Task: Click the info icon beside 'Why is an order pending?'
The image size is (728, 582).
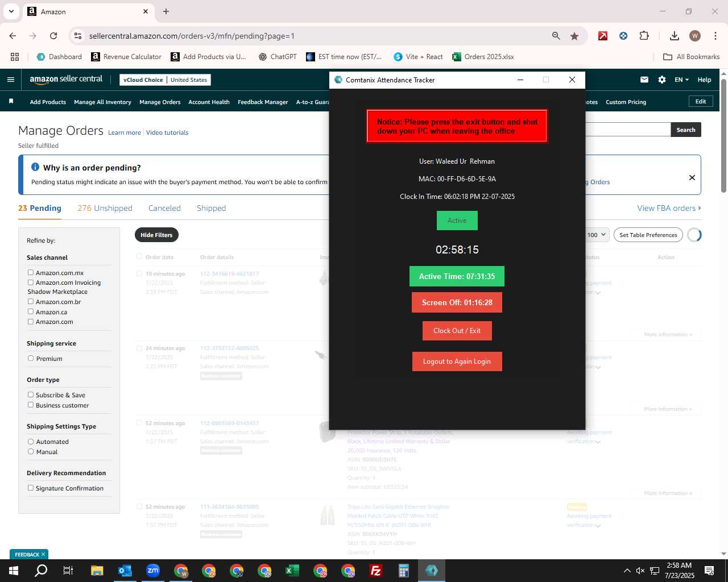Action: click(x=35, y=167)
